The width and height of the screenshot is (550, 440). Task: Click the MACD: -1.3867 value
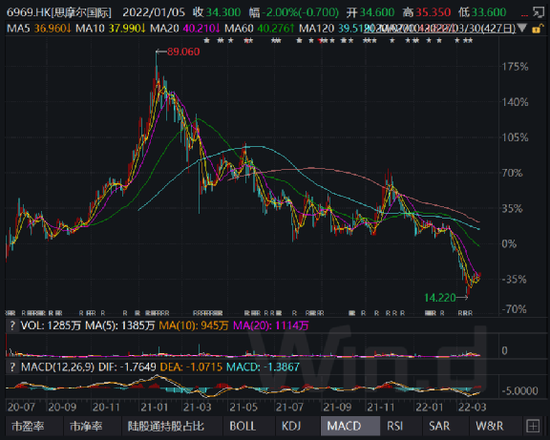point(263,367)
